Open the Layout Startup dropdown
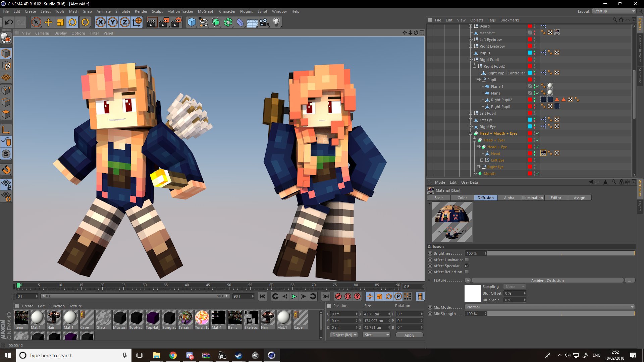 pyautogui.click(x=614, y=11)
